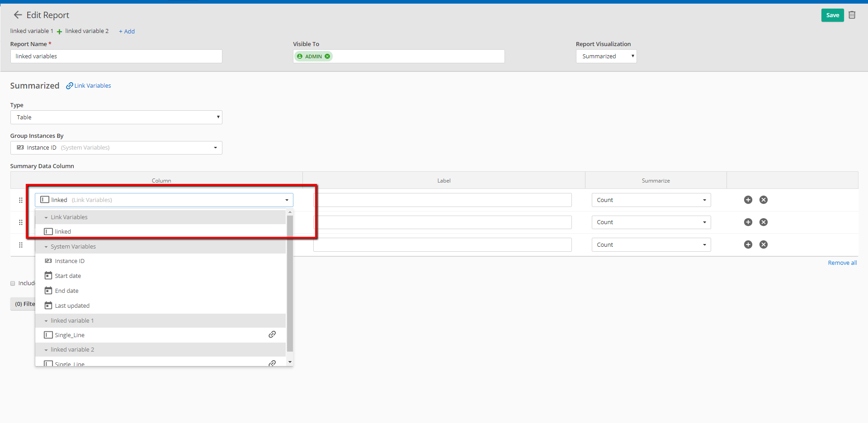Collapse the System Variables group in list
868x423 pixels.
tap(46, 247)
